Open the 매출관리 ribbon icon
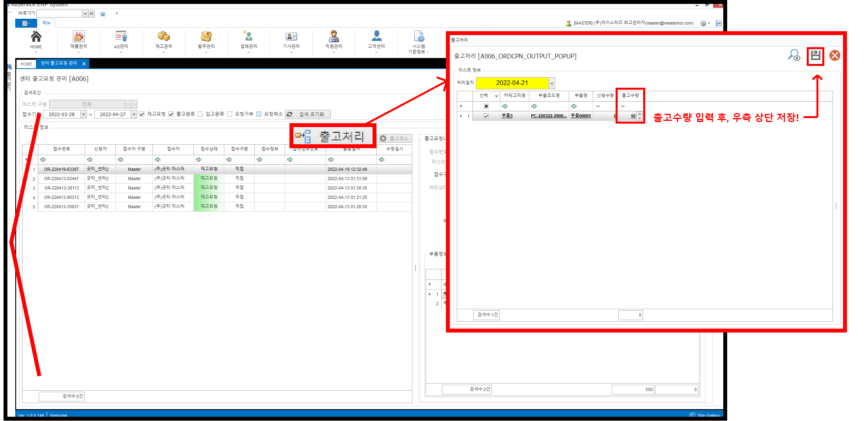This screenshot has height=421, width=868. (x=78, y=37)
